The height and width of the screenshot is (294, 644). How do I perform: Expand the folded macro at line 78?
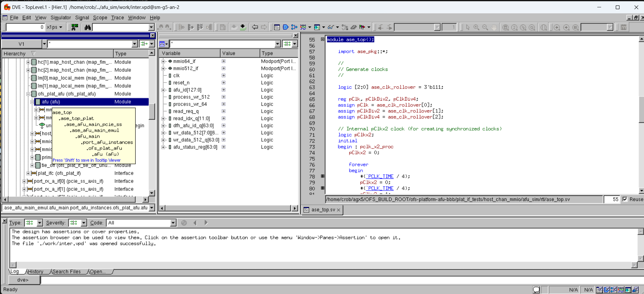(322, 176)
